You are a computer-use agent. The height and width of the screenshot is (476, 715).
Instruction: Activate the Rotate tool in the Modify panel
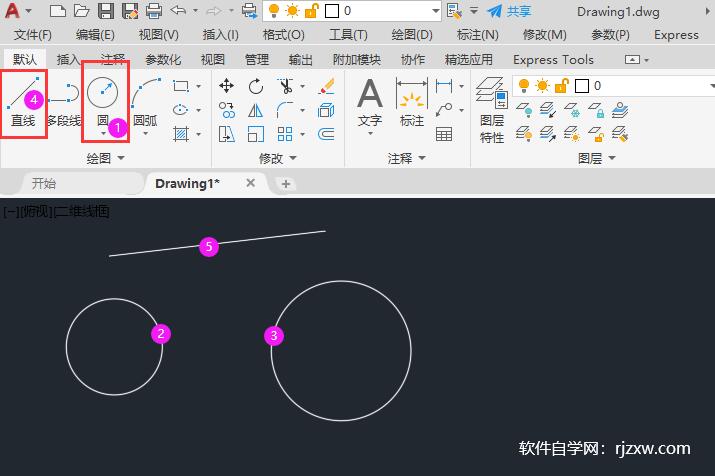[256, 86]
